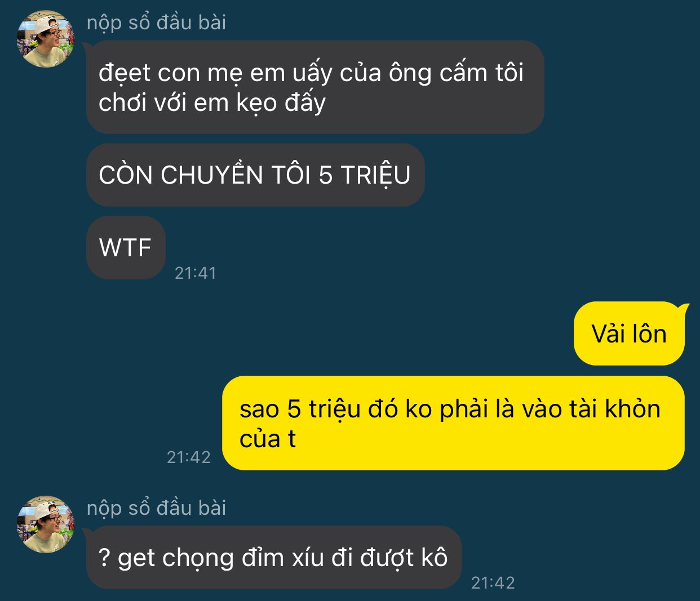The height and width of the screenshot is (601, 700).
Task: Click the 21:42 timestamp after last message
Action: pos(493,582)
